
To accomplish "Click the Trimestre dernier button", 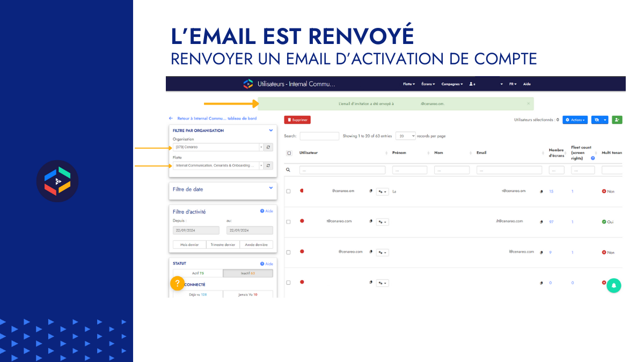I will click(223, 245).
